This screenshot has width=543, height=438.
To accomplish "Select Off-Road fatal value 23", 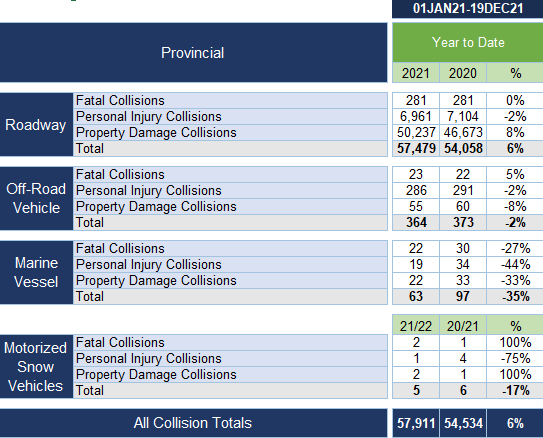I will (416, 175).
